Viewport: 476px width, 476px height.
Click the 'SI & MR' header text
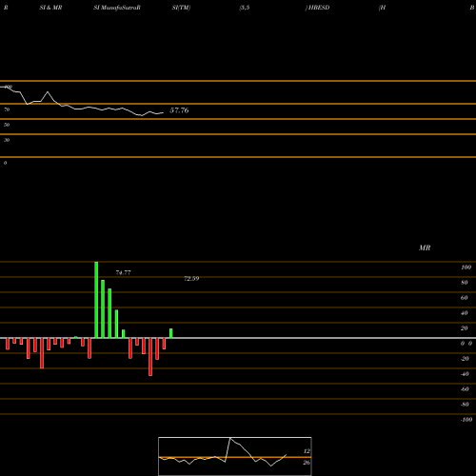50,8
